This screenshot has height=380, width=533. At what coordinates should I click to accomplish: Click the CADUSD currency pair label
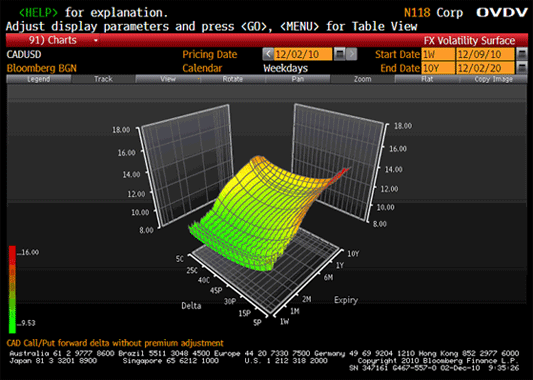point(24,54)
